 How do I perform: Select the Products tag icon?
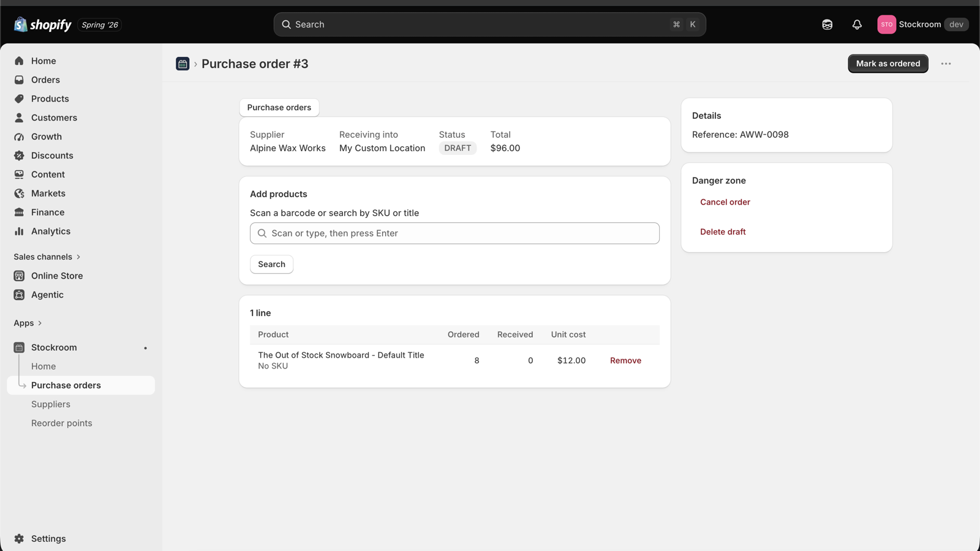(x=19, y=99)
